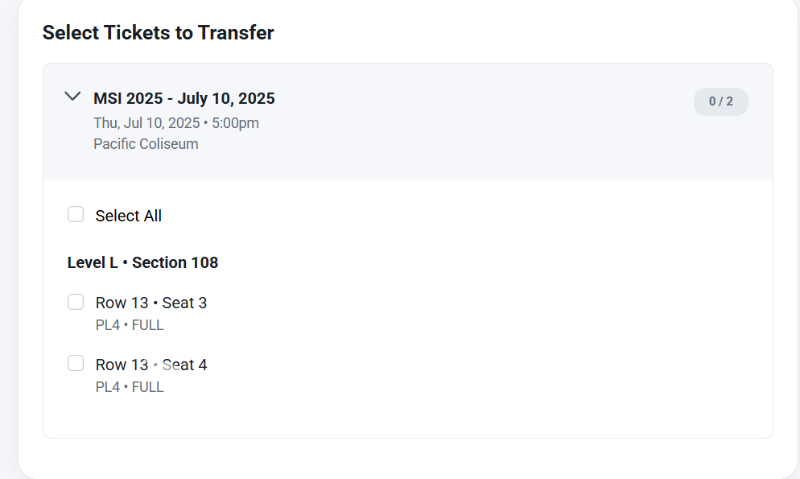800x479 pixels.
Task: Click the Pacific Coliseum venue name
Action: 146,143
